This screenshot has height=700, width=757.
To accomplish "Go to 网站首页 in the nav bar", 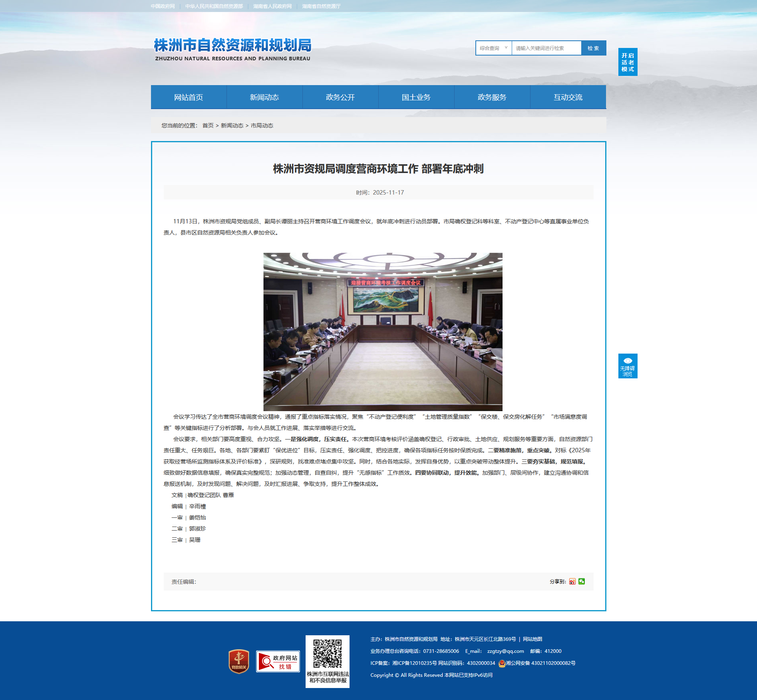I will tap(189, 97).
